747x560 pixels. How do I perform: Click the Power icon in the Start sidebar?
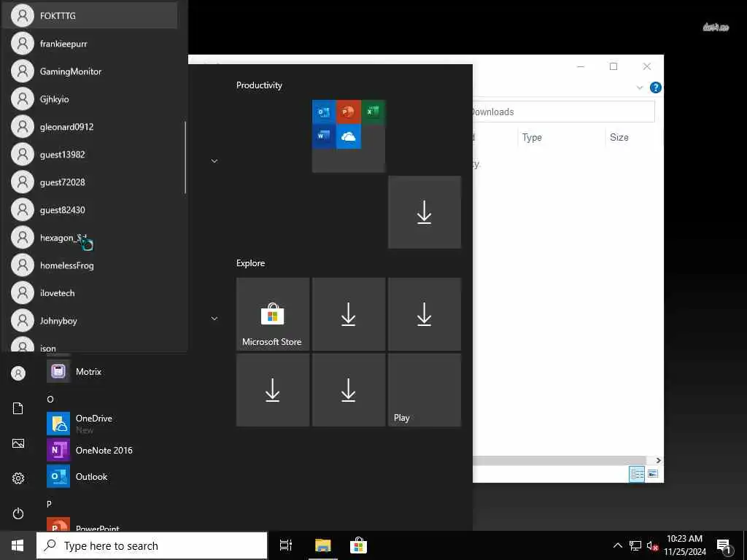(x=18, y=513)
